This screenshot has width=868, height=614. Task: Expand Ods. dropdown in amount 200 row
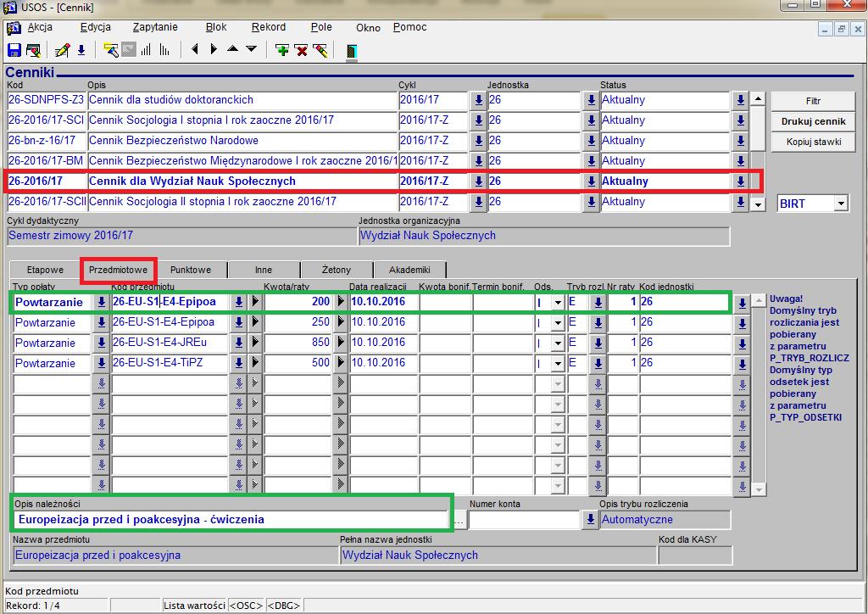pos(558,303)
